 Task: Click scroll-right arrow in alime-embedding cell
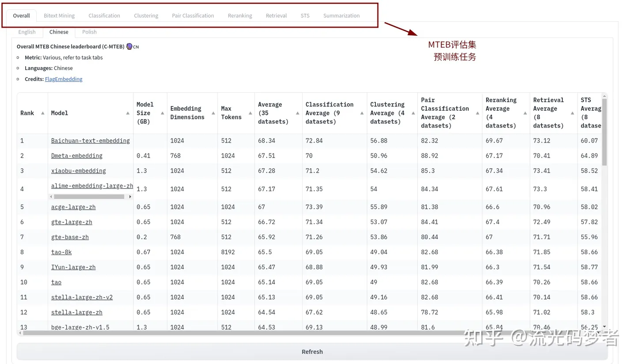point(130,196)
